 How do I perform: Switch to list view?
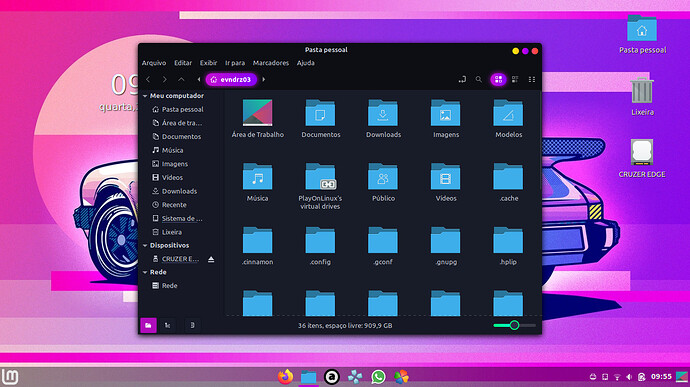(515, 80)
